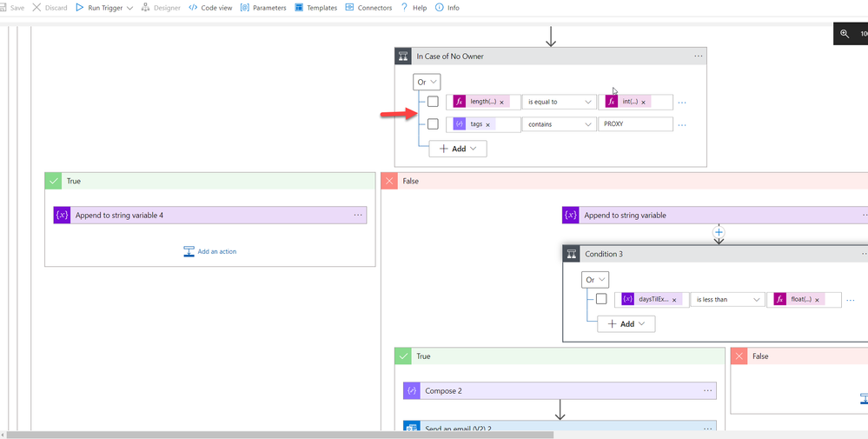The width and height of the screenshot is (868, 439).
Task: Open the row menu for the length(...) condition
Action: pyautogui.click(x=682, y=103)
